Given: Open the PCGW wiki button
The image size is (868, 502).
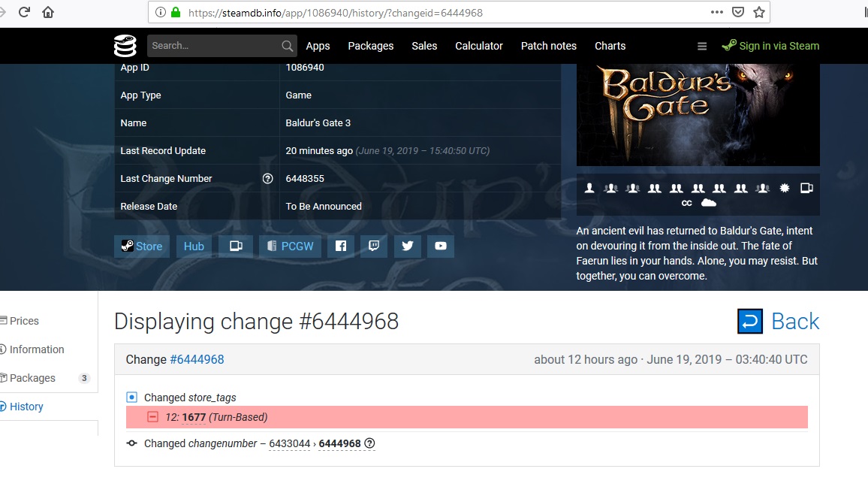Looking at the screenshot, I should pos(290,246).
